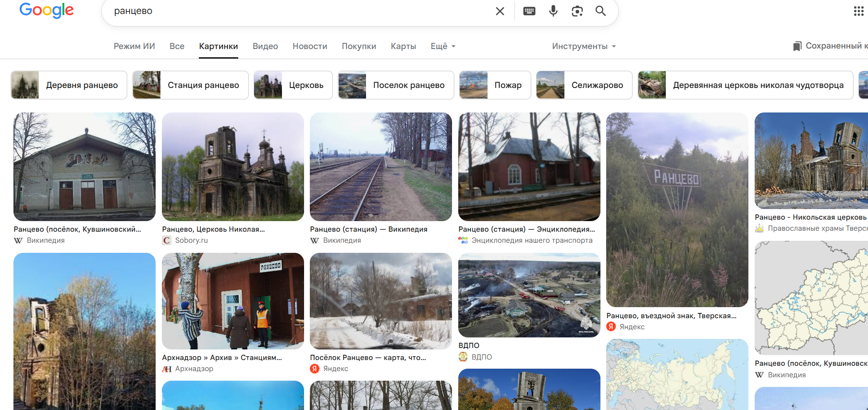Open the aerial fire ВДПО thumbnail

(x=529, y=295)
